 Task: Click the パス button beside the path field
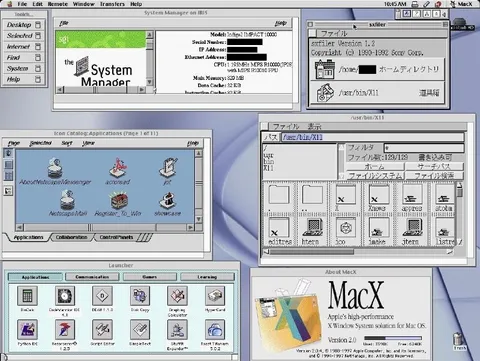[x=271, y=137]
